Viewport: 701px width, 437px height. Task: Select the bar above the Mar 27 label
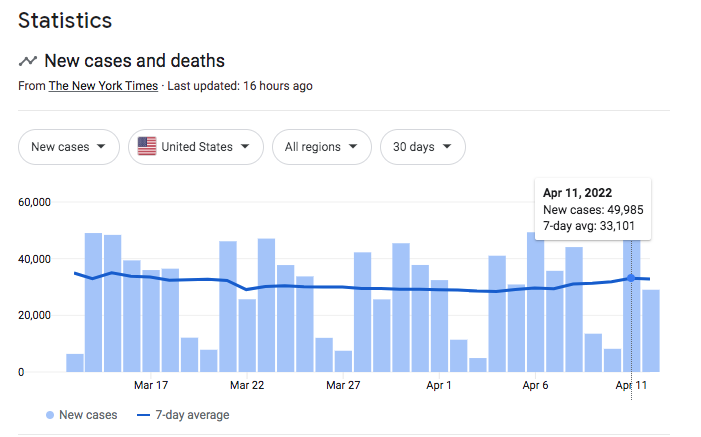[343, 360]
